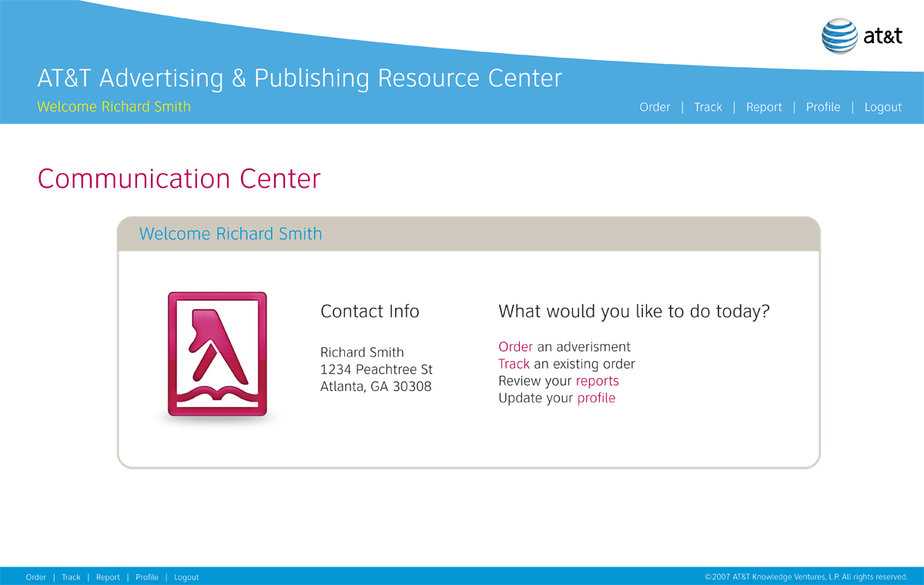Click the yellow Welcome Richard Smith header text
This screenshot has height=585, width=924.
[114, 106]
